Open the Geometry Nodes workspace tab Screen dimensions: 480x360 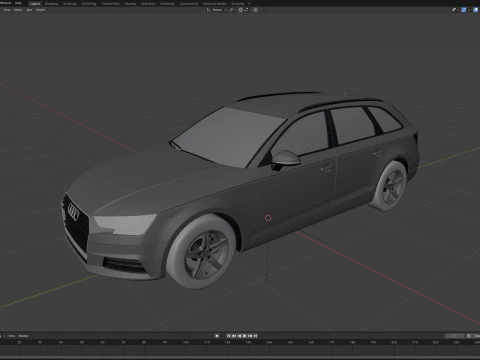coord(215,4)
